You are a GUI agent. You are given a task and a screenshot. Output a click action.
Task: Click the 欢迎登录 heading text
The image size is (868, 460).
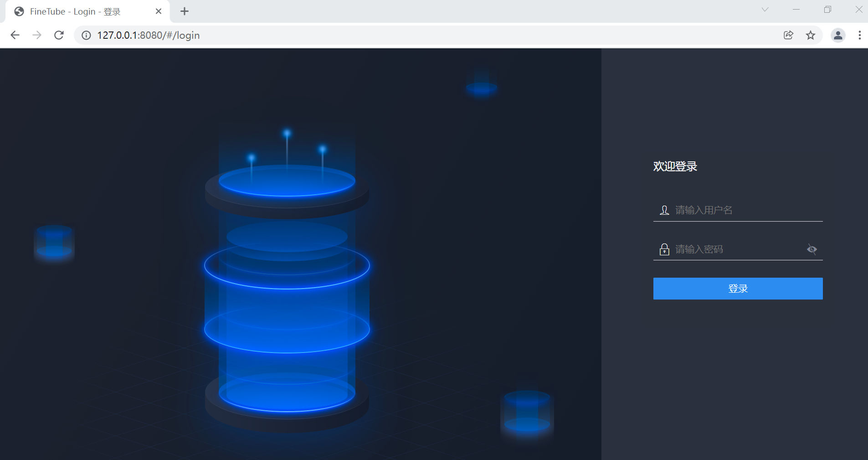point(675,166)
